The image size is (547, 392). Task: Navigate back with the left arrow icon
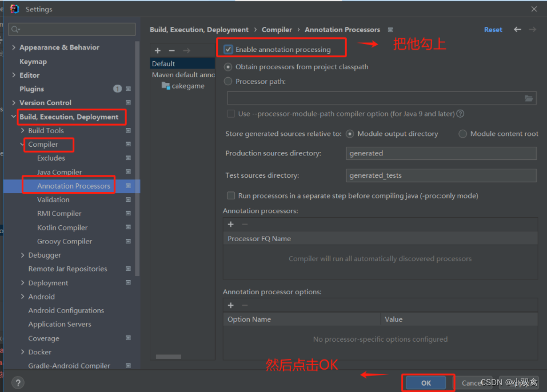(517, 29)
